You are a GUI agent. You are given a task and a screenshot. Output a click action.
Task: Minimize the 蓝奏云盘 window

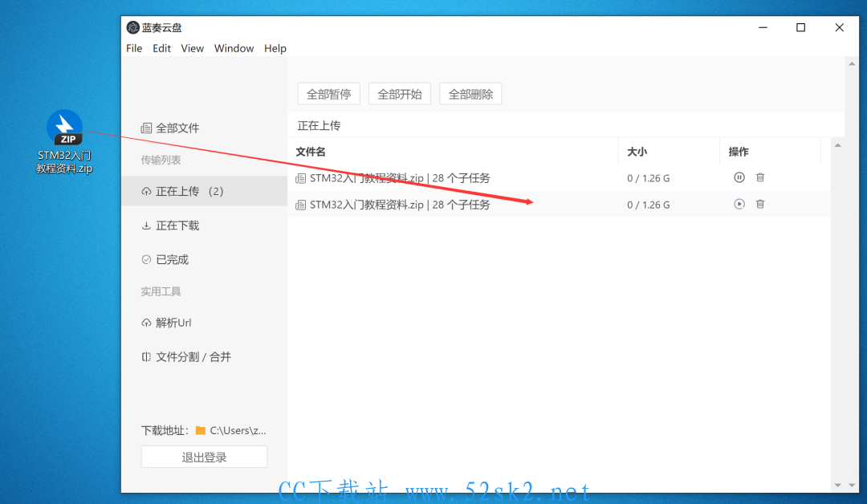coord(763,27)
